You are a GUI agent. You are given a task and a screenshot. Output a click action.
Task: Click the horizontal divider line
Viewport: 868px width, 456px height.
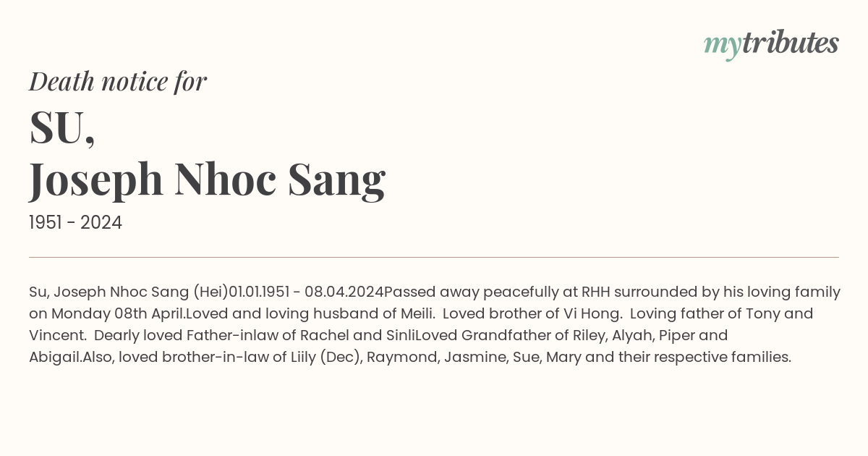(434, 257)
